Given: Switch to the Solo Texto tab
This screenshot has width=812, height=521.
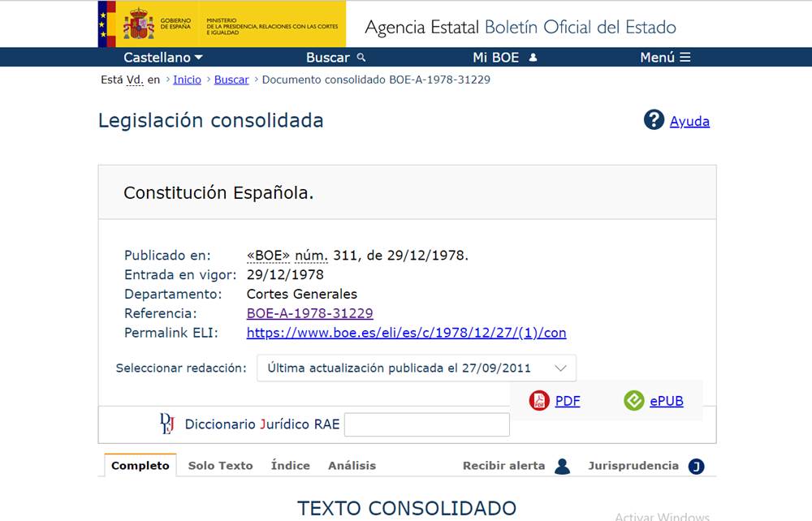Looking at the screenshot, I should point(220,466).
